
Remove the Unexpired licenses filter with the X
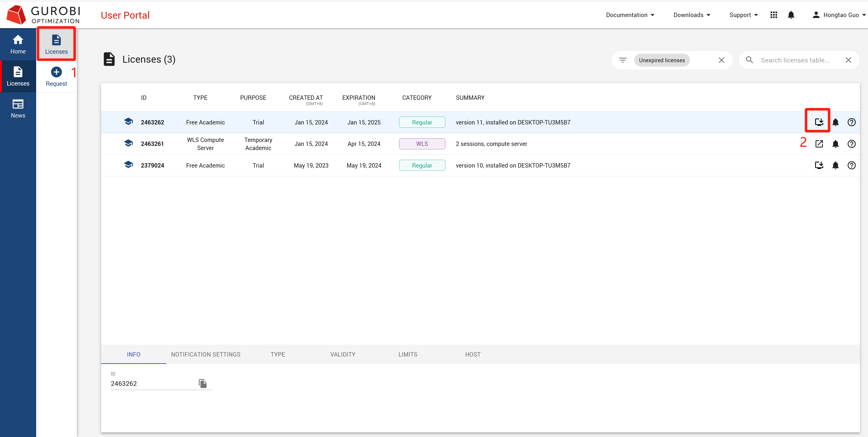coord(722,60)
